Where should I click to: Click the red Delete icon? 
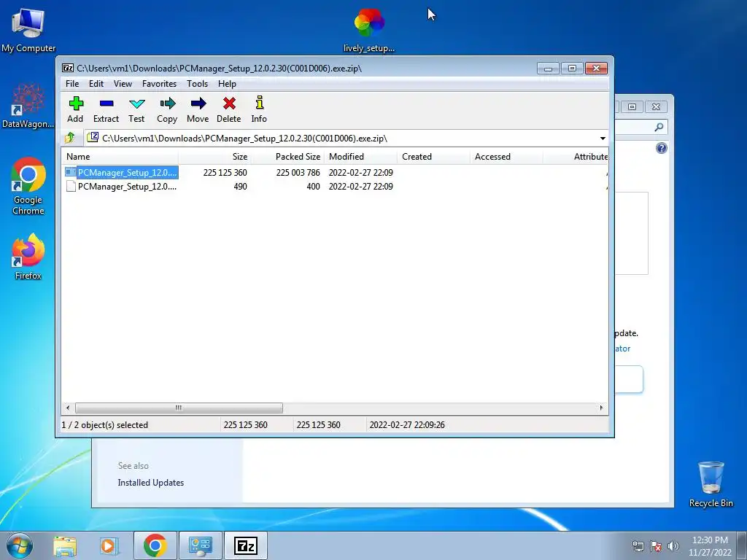point(229,104)
